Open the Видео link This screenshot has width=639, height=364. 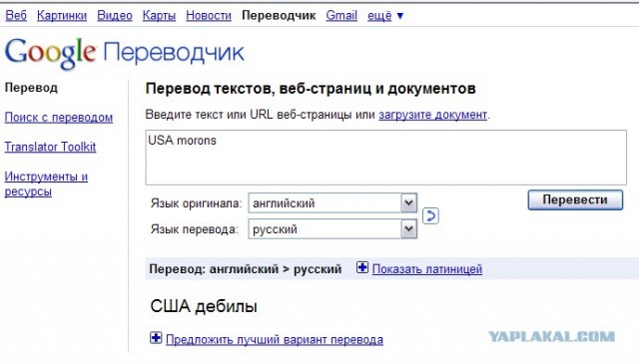click(x=115, y=16)
